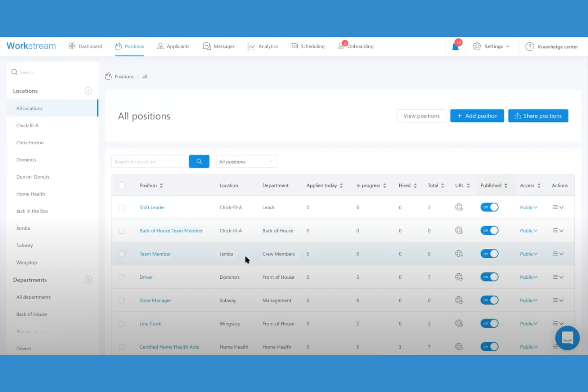This screenshot has height=392, width=588.
Task: Open Actions menu for Store Manager
Action: click(x=558, y=300)
